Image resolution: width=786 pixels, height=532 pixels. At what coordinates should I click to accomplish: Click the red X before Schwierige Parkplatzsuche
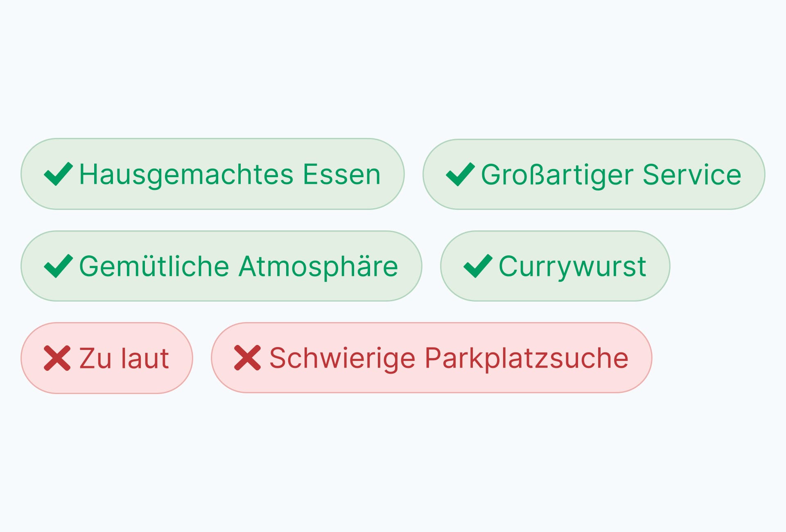pos(247,358)
